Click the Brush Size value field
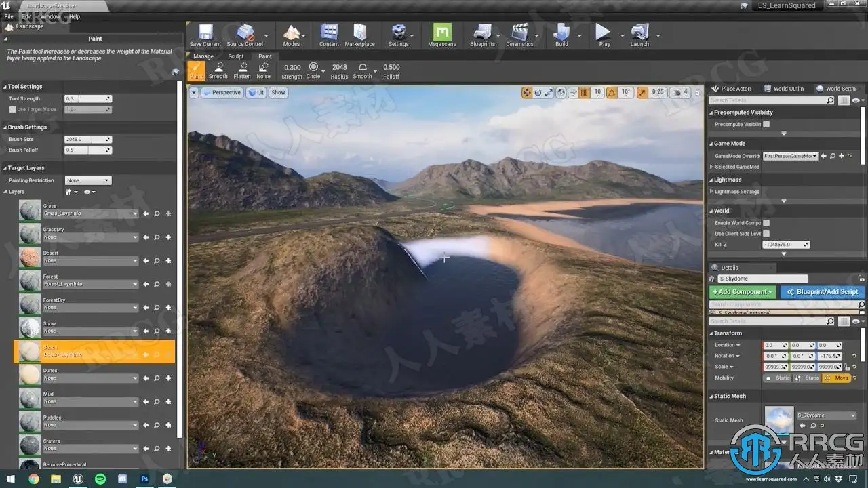 84,139
